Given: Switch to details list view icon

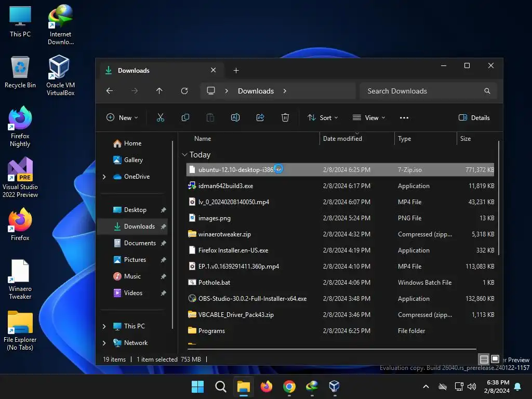Looking at the screenshot, I should [x=484, y=359].
